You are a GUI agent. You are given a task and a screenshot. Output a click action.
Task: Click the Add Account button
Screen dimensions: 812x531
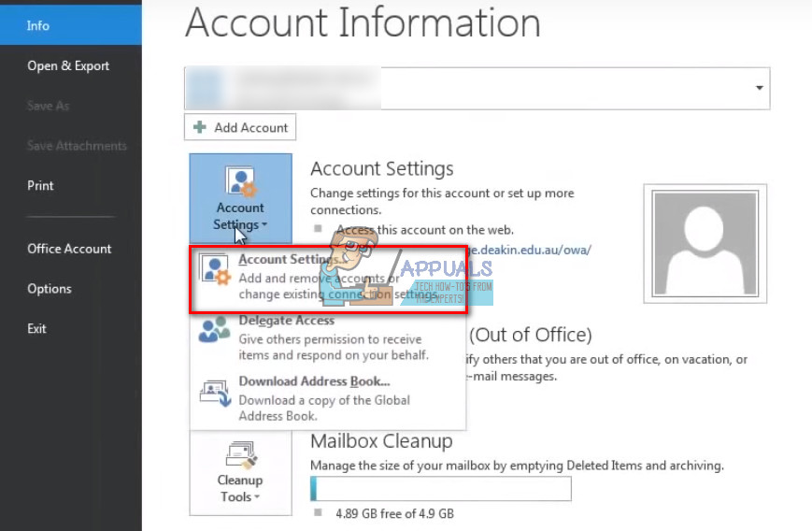(x=240, y=127)
